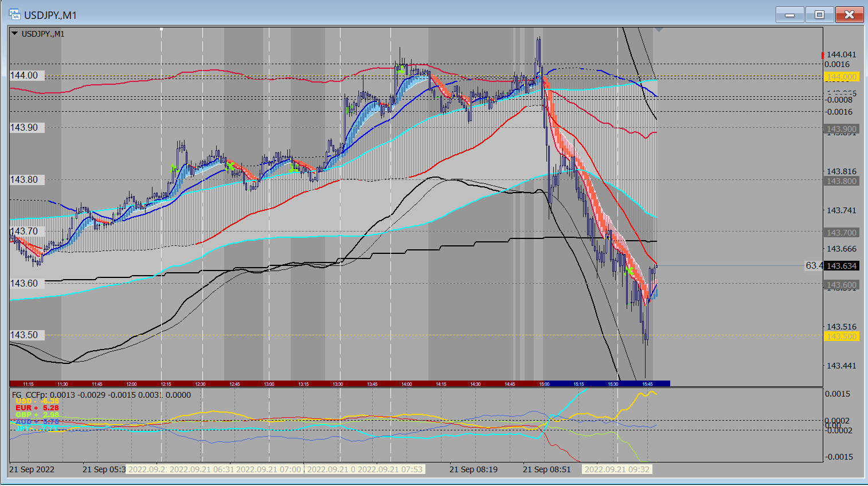Click the 2022.09.21 06:31 time label
Viewport: 868px width, 486px height.
click(201, 469)
